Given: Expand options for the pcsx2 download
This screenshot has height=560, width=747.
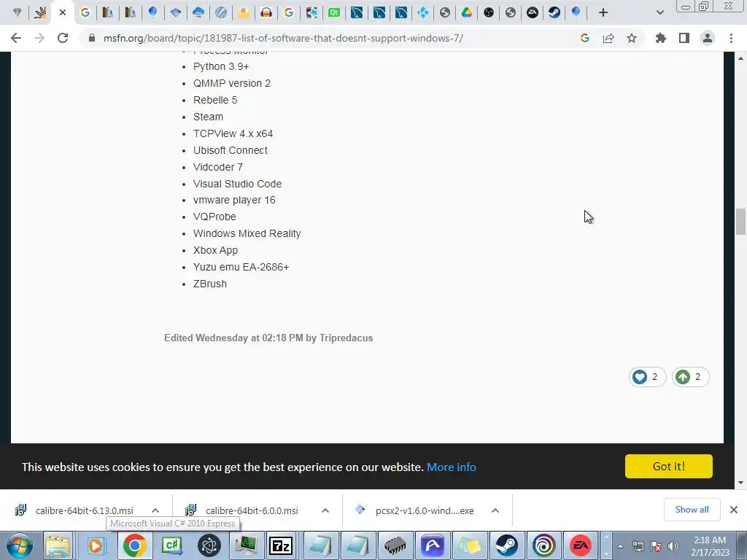Looking at the screenshot, I should (x=495, y=510).
